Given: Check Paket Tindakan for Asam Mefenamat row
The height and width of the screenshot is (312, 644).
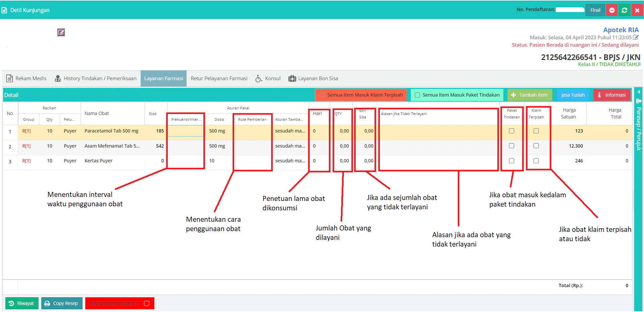Looking at the screenshot, I should coord(511,146).
